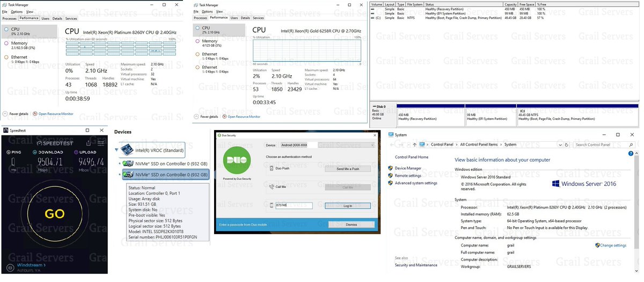Select Ethernet in left Task Manager sidebar
The image size is (644, 282).
(28, 59)
